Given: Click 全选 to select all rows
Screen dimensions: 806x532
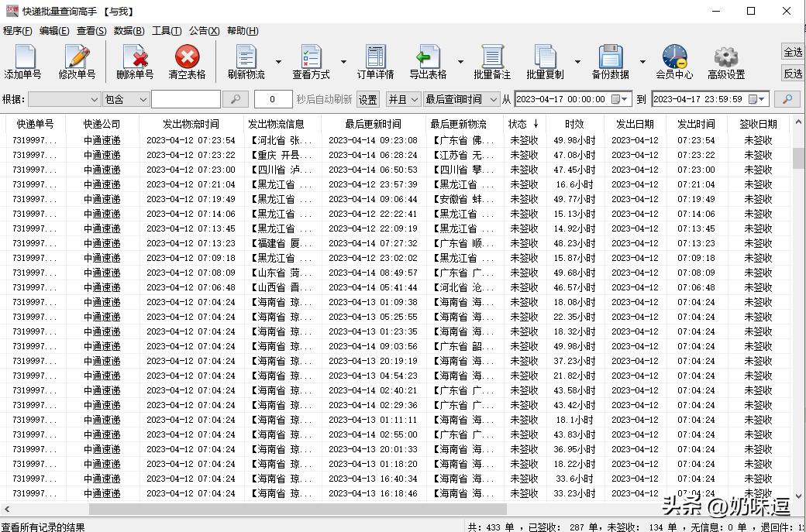Looking at the screenshot, I should tap(793, 52).
